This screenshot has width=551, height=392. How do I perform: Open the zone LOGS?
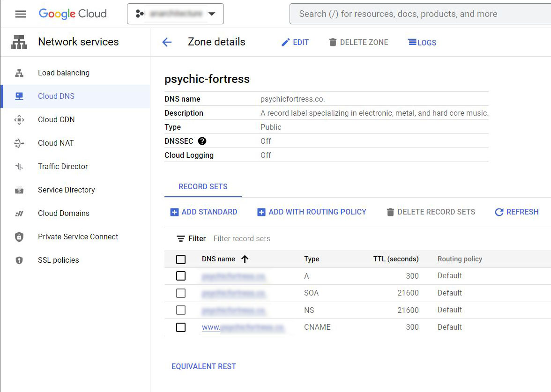[x=422, y=43]
